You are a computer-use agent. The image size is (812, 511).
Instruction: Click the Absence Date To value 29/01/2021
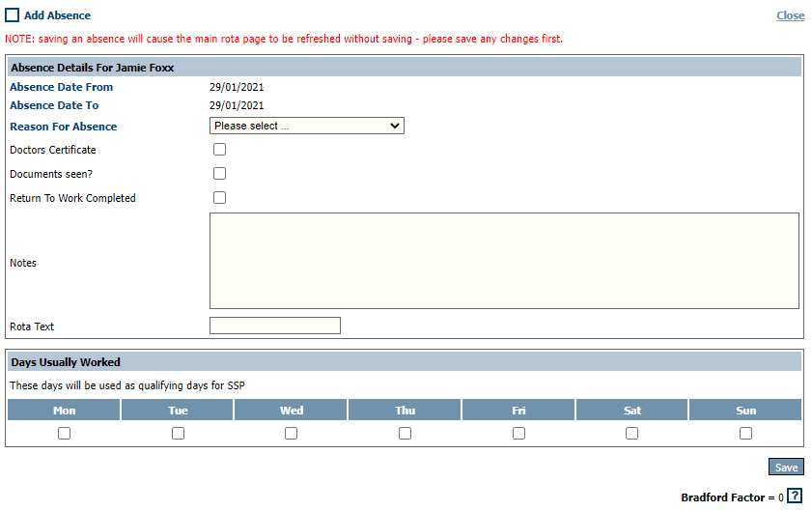coord(237,105)
